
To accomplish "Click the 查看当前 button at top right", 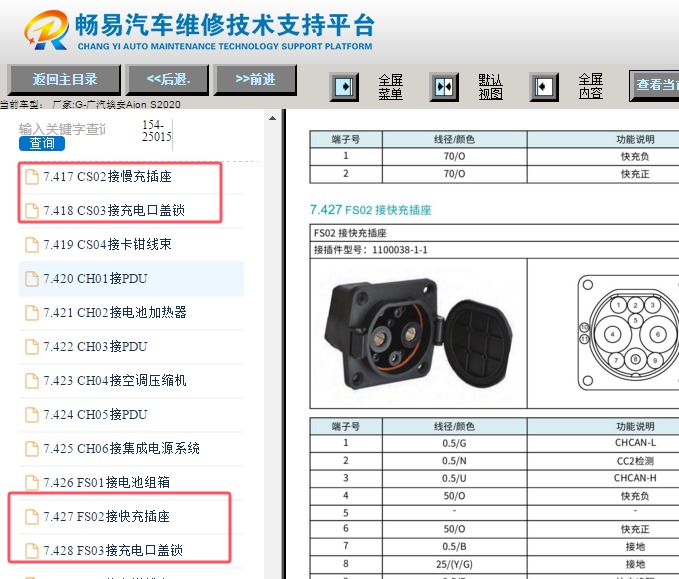I will pyautogui.click(x=654, y=85).
